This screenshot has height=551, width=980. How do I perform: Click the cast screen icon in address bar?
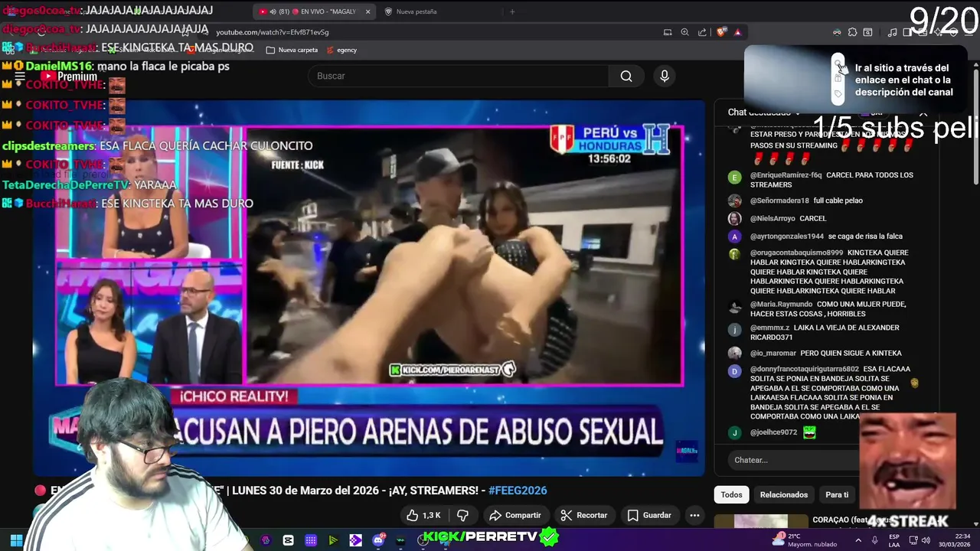tap(668, 32)
